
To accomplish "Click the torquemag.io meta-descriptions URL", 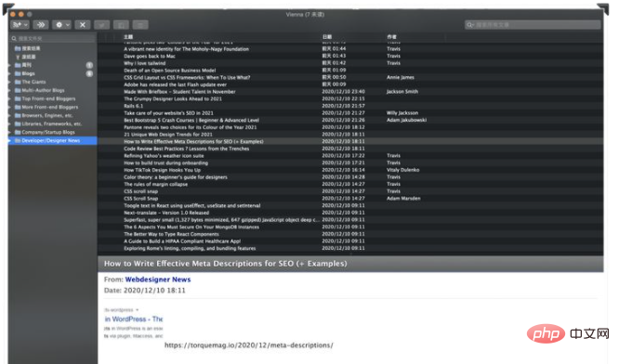I will pyautogui.click(x=249, y=345).
